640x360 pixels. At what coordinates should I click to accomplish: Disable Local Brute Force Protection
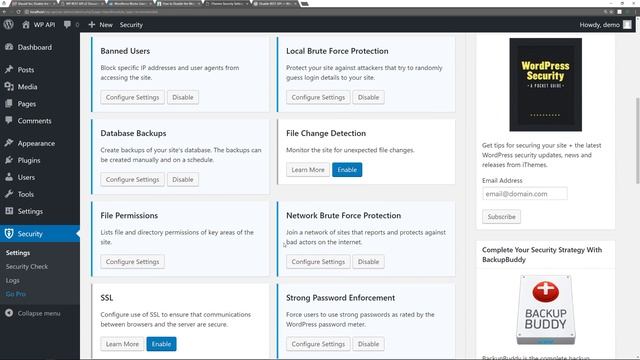tap(368, 97)
